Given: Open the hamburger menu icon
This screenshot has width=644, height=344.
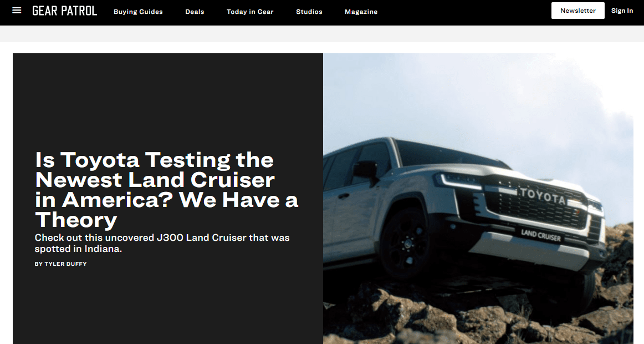Looking at the screenshot, I should (x=17, y=11).
